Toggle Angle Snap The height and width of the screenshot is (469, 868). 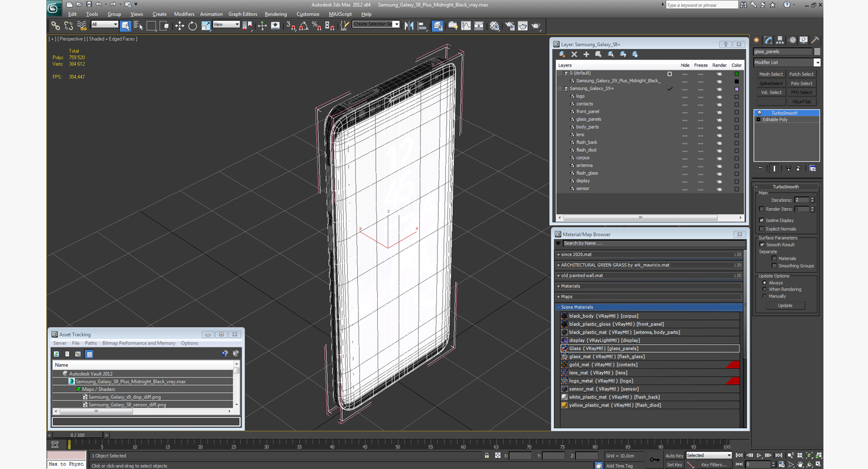pos(304,26)
